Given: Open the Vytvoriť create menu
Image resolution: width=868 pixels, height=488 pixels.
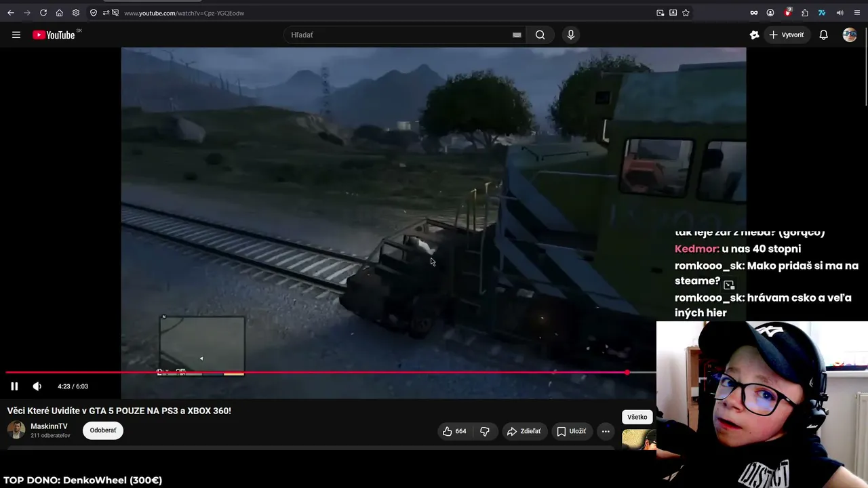Looking at the screenshot, I should click(787, 35).
